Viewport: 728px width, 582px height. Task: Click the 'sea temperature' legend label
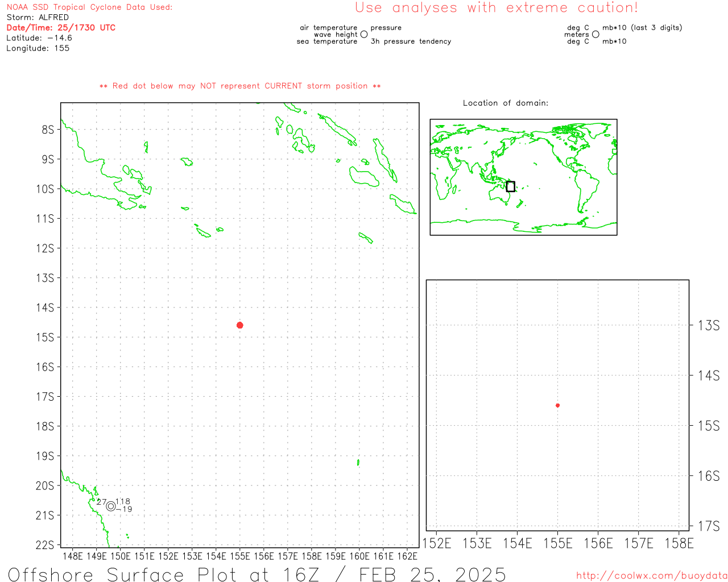[x=327, y=41]
